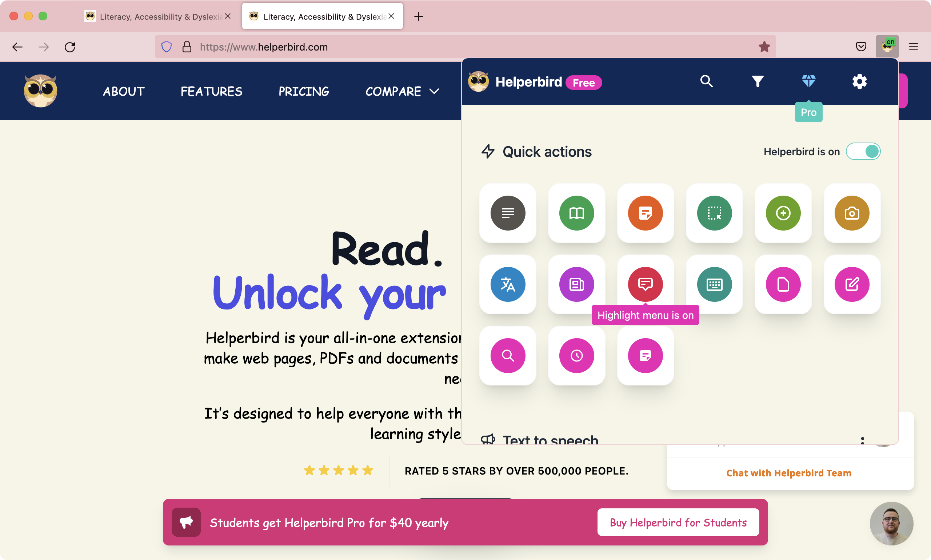The width and height of the screenshot is (931, 560).
Task: Expand the COMPARE dropdown menu
Action: point(402,91)
